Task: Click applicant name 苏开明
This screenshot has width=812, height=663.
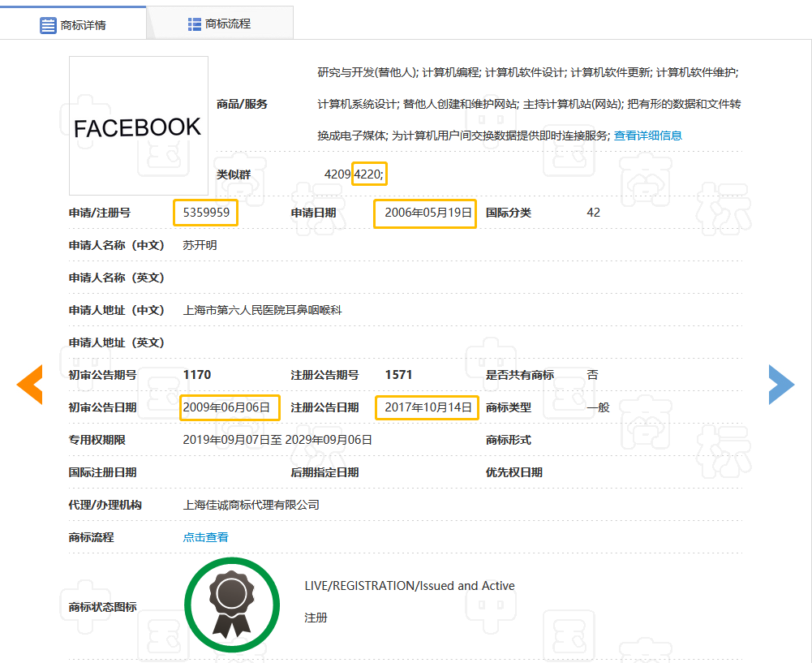Action: tap(200, 245)
